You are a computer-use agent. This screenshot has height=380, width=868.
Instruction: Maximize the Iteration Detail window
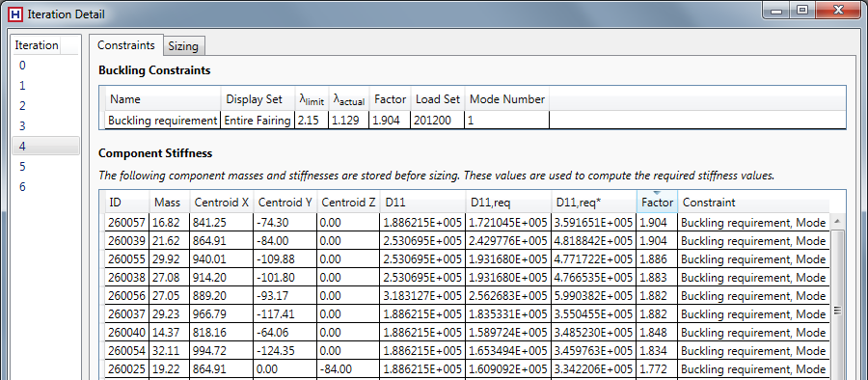[802, 10]
